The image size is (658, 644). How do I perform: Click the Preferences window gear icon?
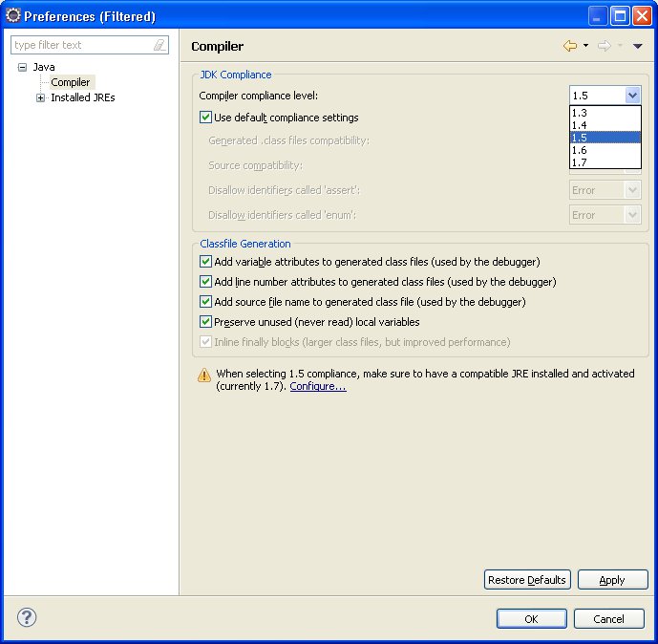pyautogui.click(x=12, y=15)
